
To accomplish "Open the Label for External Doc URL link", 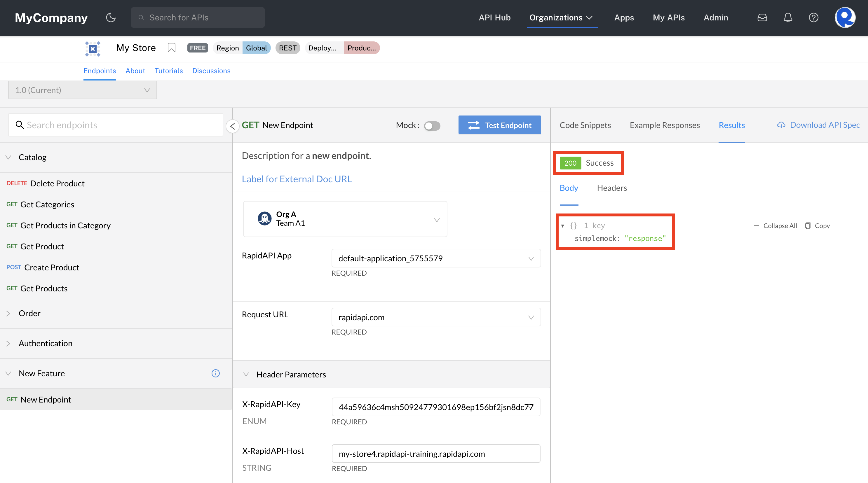I will pos(297,179).
